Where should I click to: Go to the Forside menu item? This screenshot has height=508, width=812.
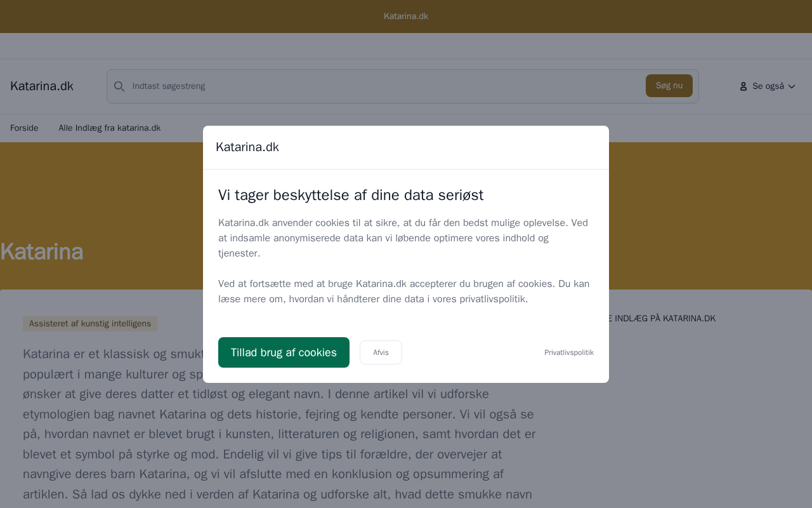click(24, 128)
